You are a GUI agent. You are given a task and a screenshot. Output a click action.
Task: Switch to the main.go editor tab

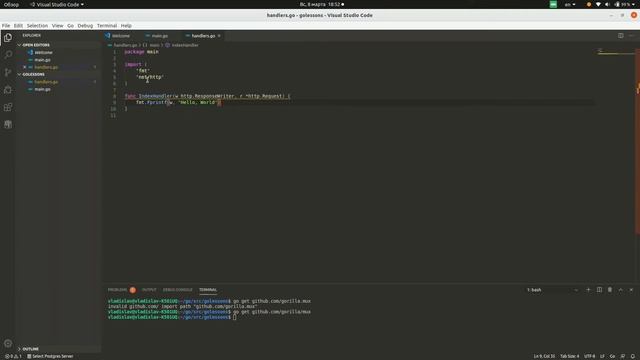click(x=160, y=36)
